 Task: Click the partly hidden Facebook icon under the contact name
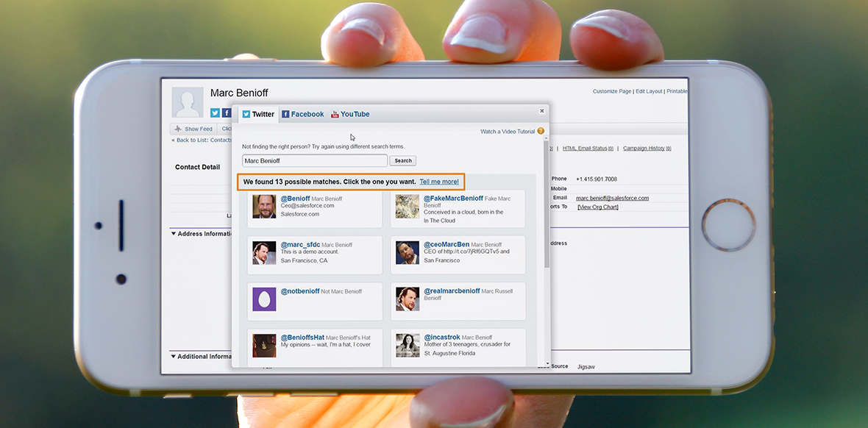[x=227, y=113]
